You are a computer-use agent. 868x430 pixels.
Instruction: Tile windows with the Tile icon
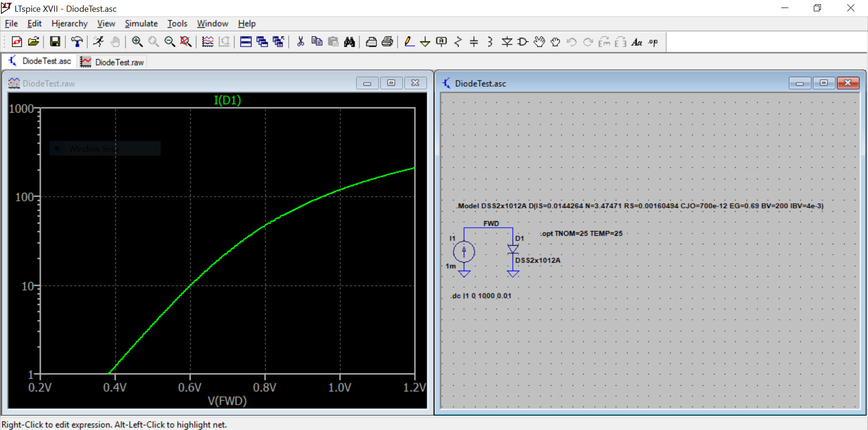coord(246,42)
